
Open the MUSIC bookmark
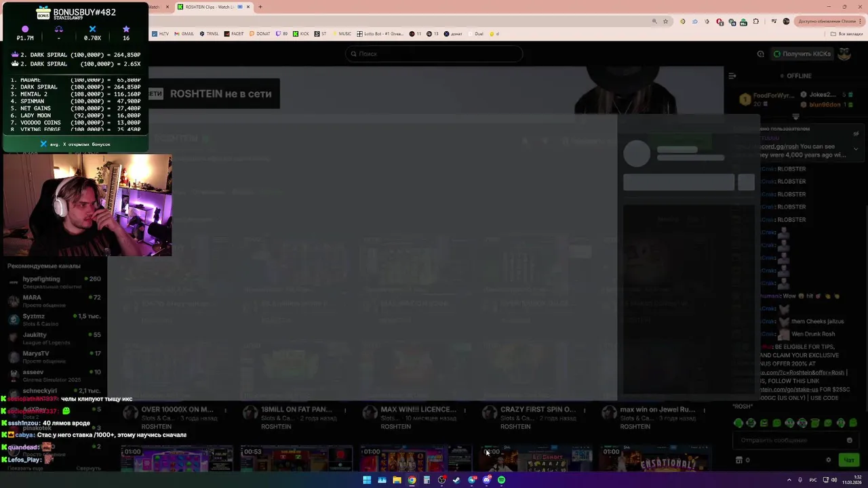pyautogui.click(x=342, y=33)
